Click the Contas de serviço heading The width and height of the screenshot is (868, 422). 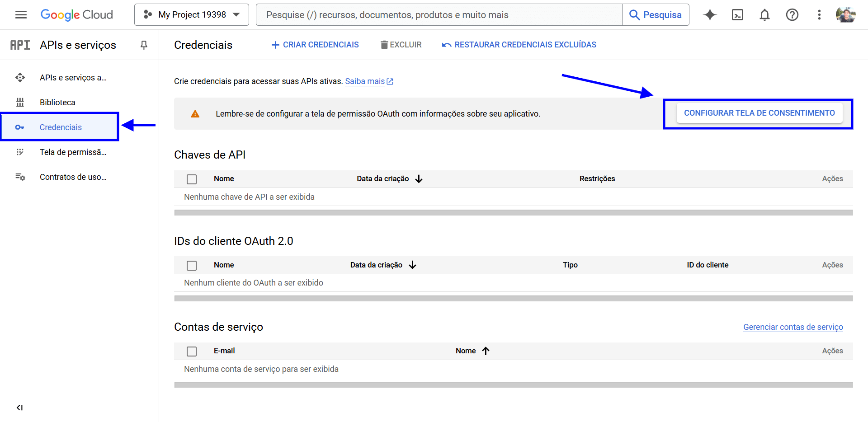pyautogui.click(x=218, y=327)
